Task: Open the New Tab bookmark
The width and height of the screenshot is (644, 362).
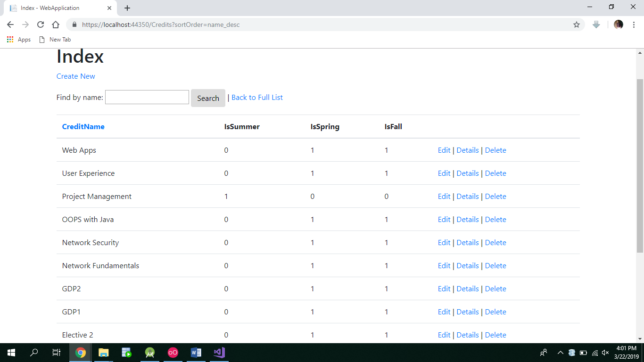Action: [x=55, y=40]
